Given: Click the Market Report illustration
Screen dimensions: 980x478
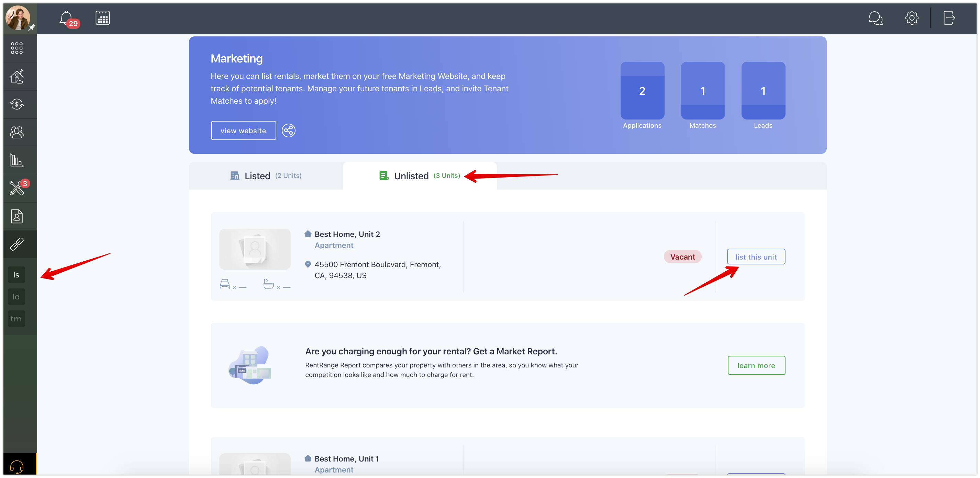Looking at the screenshot, I should (x=250, y=365).
